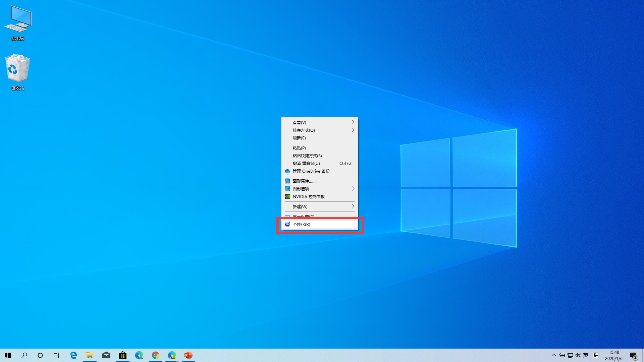Expand the 排序方式(O) submenu
This screenshot has width=644, height=362.
(319, 130)
